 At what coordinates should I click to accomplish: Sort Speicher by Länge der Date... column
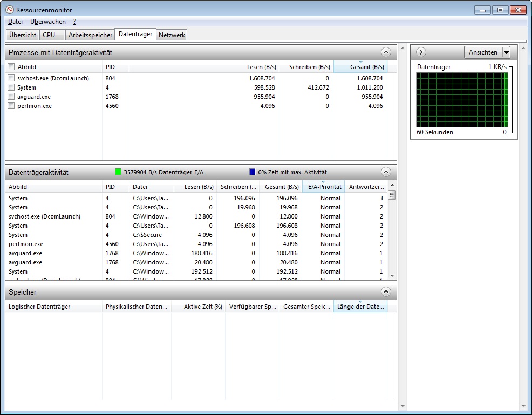tap(360, 307)
